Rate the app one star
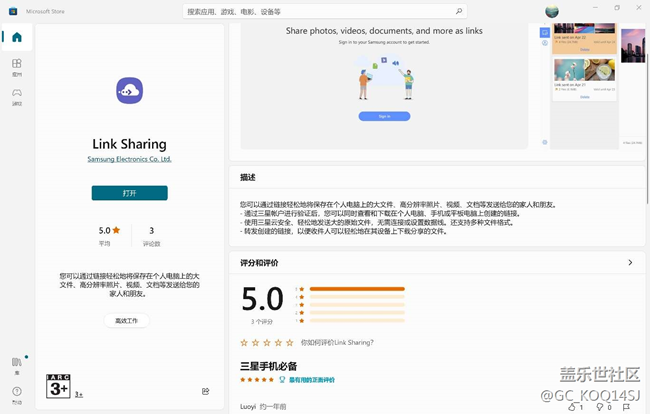Viewport: 650px width, 414px height. (x=244, y=342)
